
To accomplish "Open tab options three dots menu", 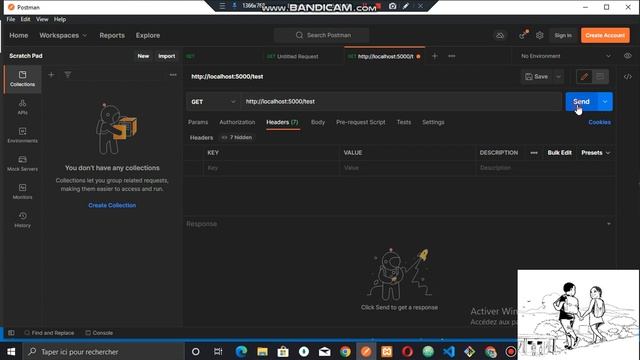I will pyautogui.click(x=452, y=56).
